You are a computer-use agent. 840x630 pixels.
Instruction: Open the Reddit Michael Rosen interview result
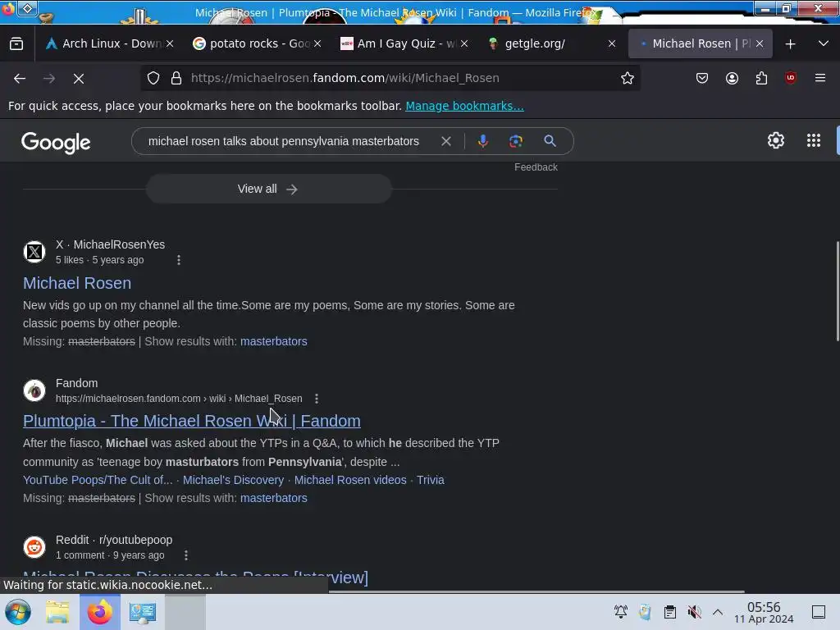[195, 577]
